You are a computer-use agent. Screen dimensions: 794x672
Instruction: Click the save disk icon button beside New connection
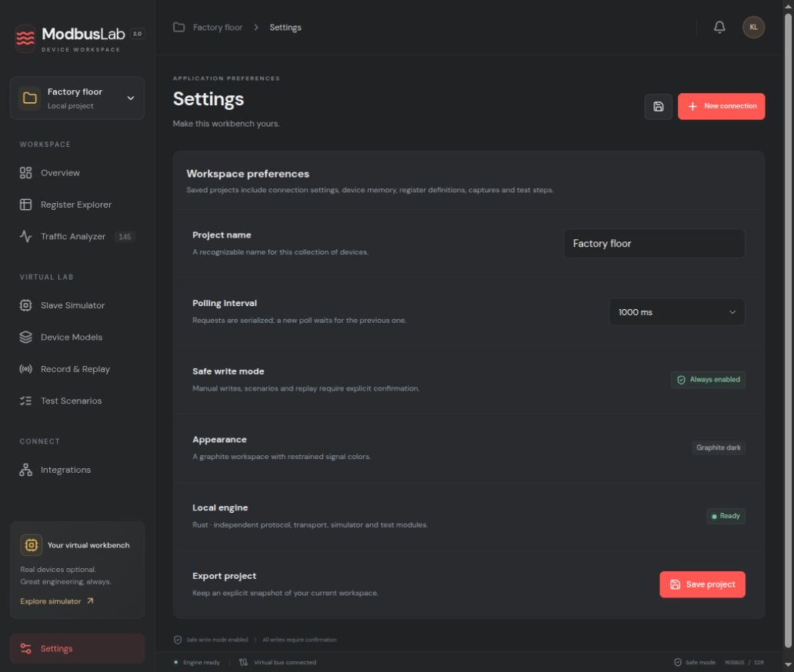(658, 106)
